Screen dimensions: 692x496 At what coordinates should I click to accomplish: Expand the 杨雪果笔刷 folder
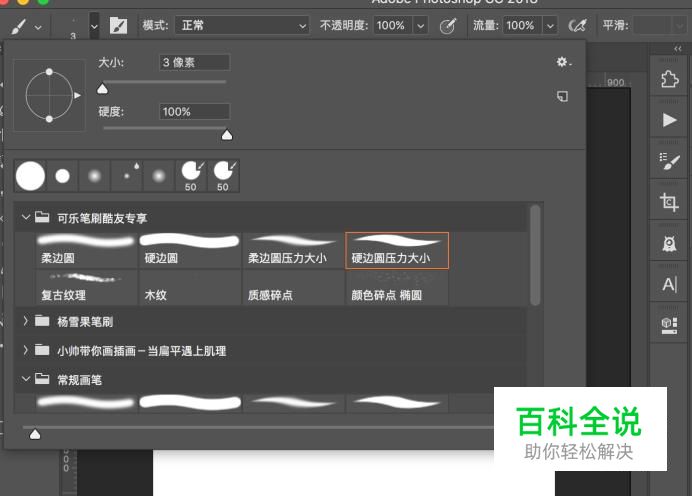(x=26, y=321)
